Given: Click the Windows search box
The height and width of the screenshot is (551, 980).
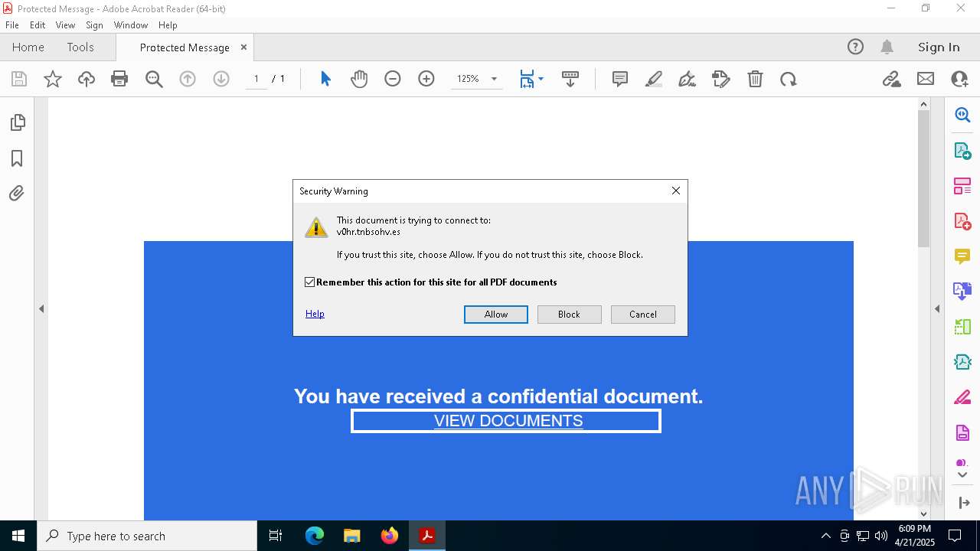Looking at the screenshot, I should click(147, 536).
